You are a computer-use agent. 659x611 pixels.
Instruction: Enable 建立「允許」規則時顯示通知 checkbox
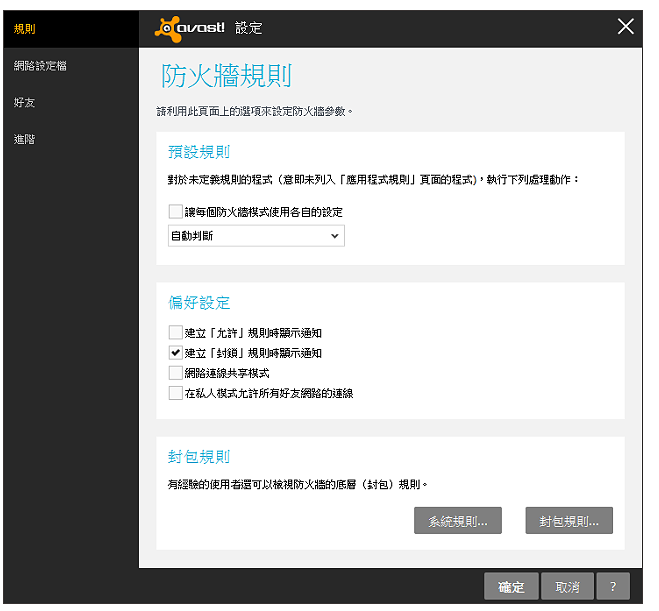click(175, 332)
